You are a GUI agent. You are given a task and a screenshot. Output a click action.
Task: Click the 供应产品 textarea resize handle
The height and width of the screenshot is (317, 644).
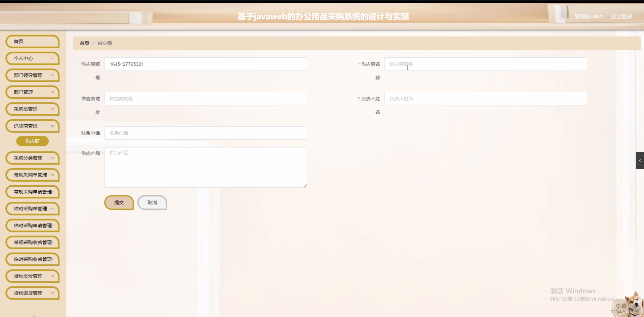pos(305,185)
